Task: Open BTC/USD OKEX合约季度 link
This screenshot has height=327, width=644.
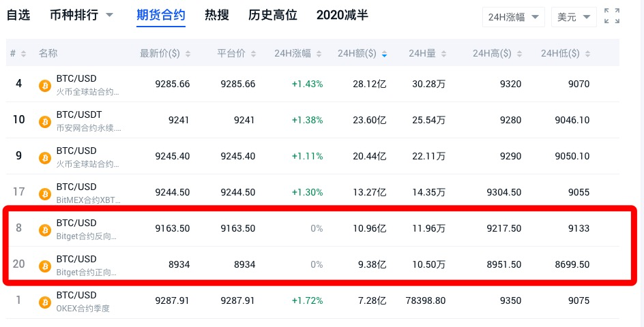Action: [83, 302]
